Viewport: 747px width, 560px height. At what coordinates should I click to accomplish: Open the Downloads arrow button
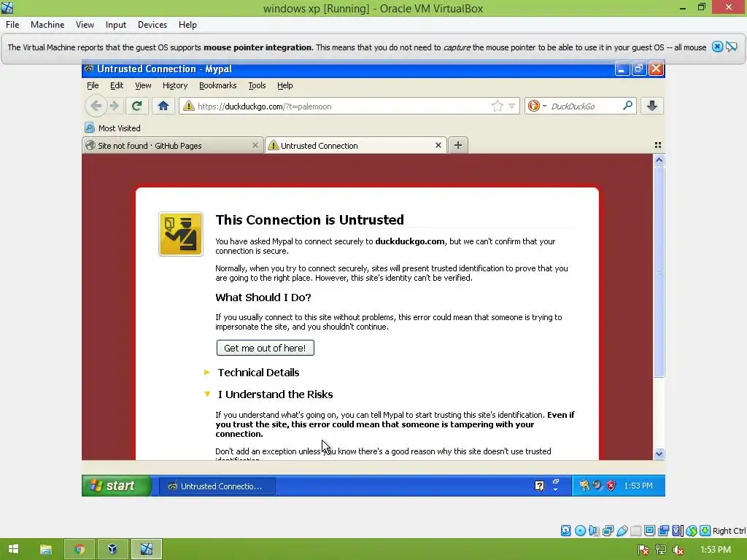tap(651, 106)
